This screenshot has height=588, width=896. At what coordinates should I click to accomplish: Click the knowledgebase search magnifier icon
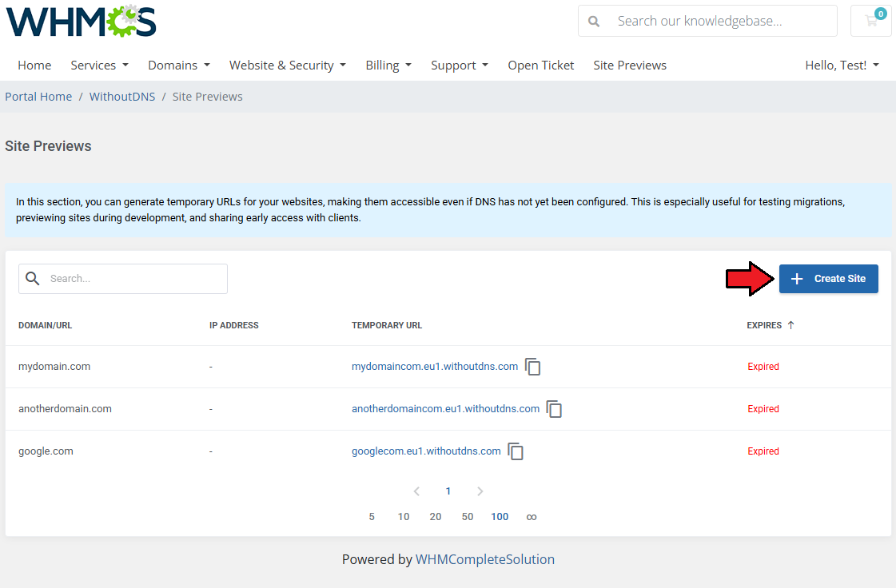pos(594,21)
